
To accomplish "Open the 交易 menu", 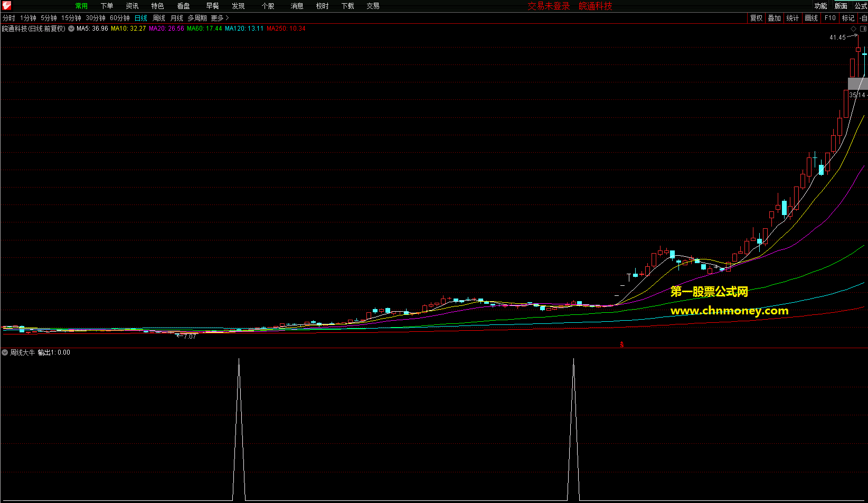I will pyautogui.click(x=373, y=6).
